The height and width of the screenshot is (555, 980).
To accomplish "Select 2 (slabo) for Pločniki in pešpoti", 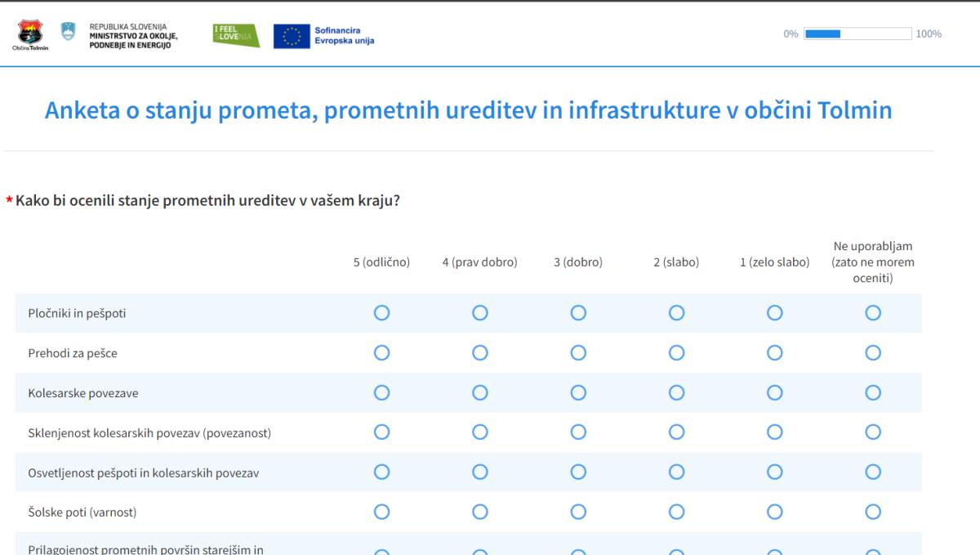I will 676,312.
